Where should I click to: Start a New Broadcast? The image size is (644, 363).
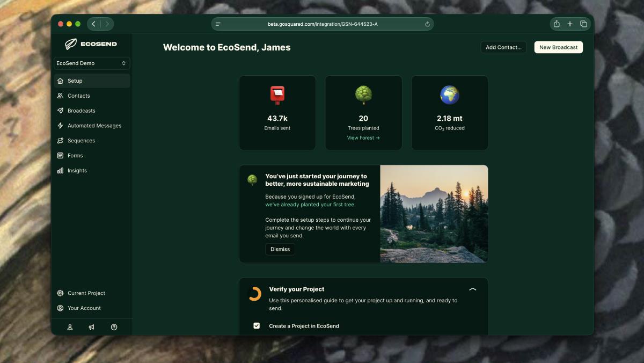pyautogui.click(x=558, y=47)
